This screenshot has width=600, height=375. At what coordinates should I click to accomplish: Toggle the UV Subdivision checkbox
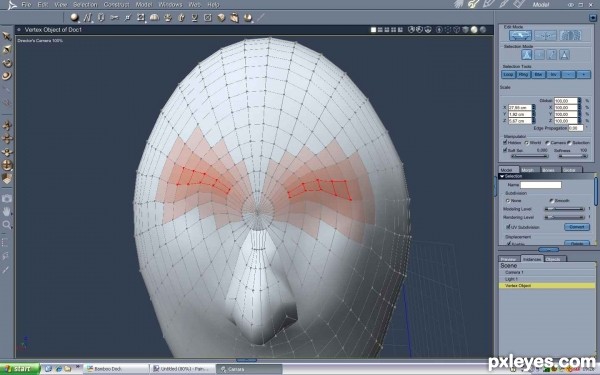tap(509, 227)
